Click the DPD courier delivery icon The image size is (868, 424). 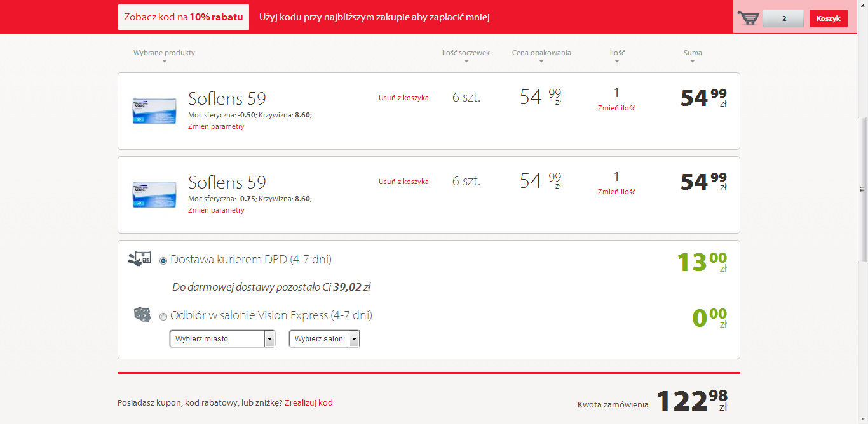140,258
